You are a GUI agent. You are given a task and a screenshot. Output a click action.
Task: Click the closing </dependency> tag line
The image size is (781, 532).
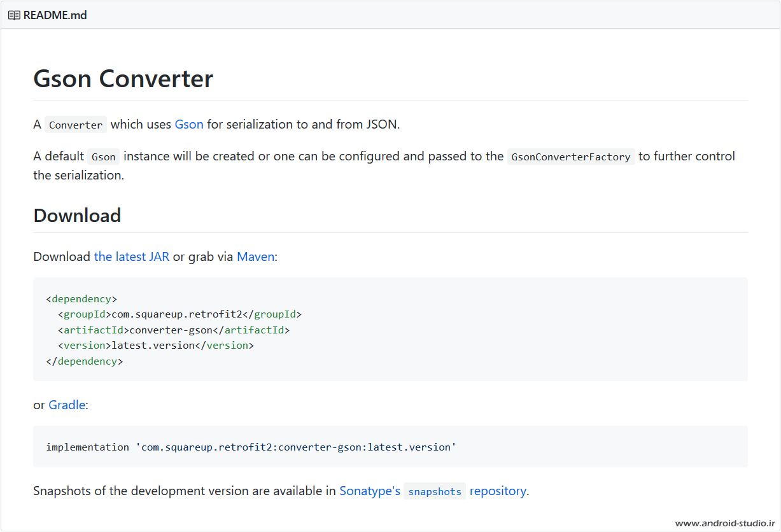[85, 361]
